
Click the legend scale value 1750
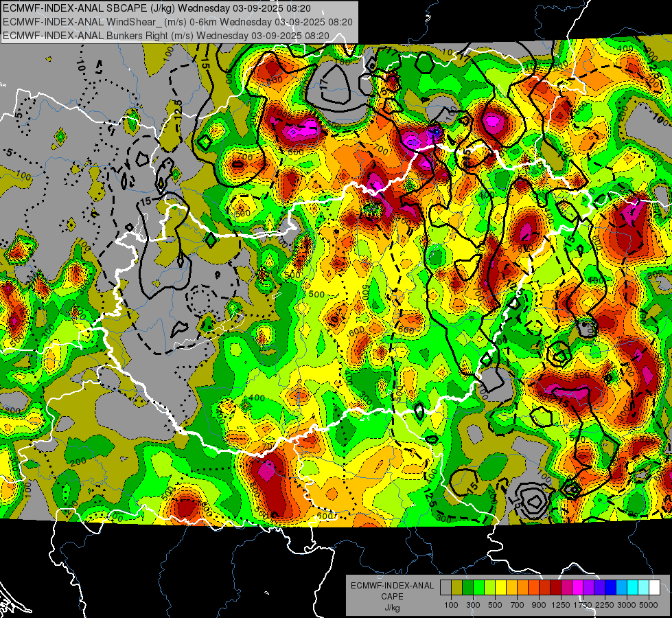click(x=583, y=605)
